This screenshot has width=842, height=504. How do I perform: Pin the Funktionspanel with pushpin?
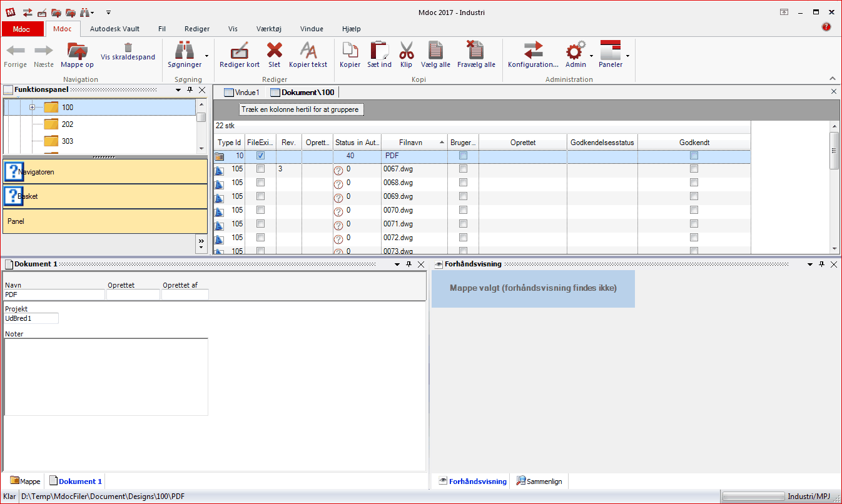coord(190,90)
